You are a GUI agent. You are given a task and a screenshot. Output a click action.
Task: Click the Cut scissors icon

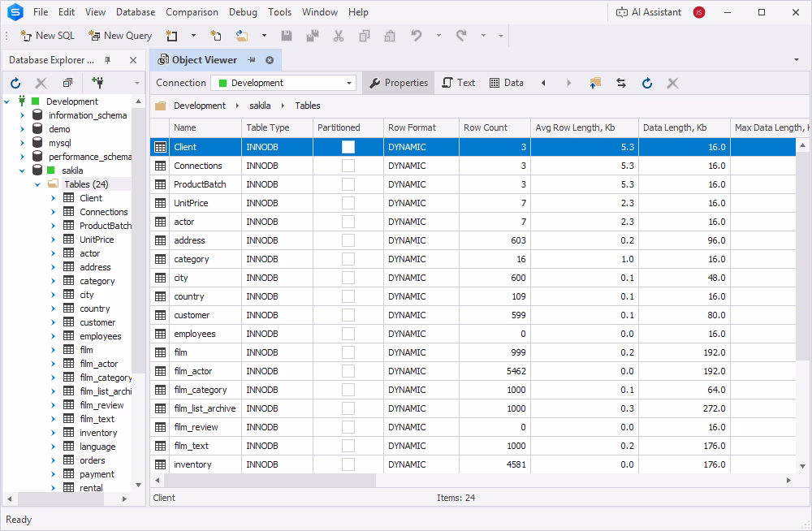click(x=339, y=35)
